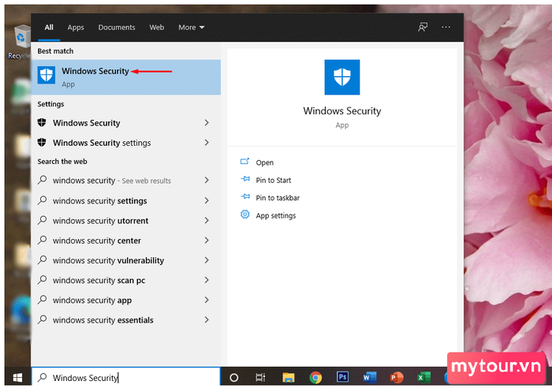The image size is (552, 392).
Task: Expand the 'windows security utorrent' chevron
Action: [207, 220]
